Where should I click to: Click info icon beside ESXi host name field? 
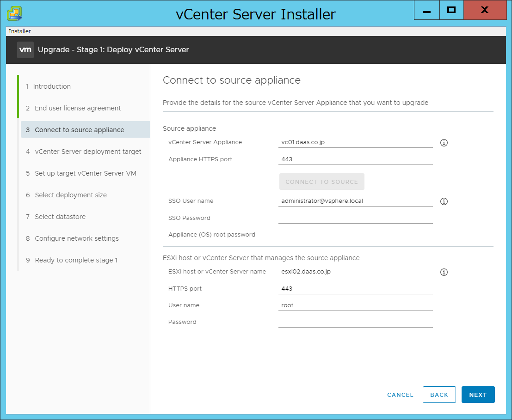coord(444,272)
